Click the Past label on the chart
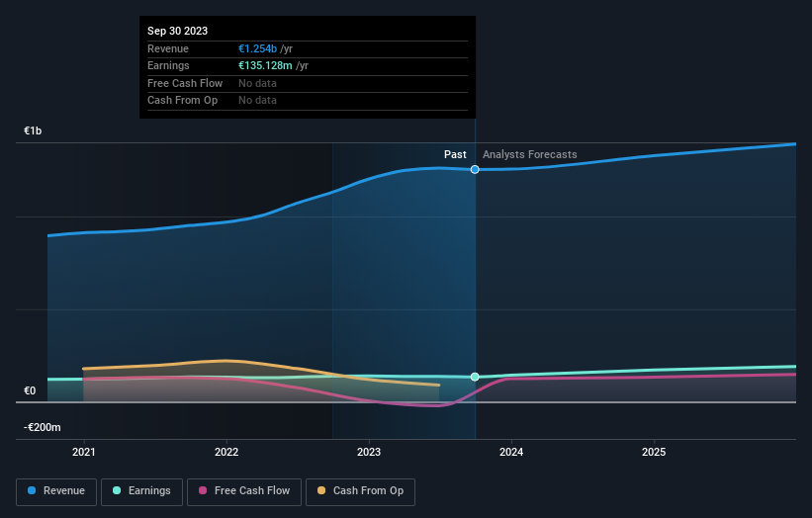Screen dimensions: 812x518 tap(455, 154)
